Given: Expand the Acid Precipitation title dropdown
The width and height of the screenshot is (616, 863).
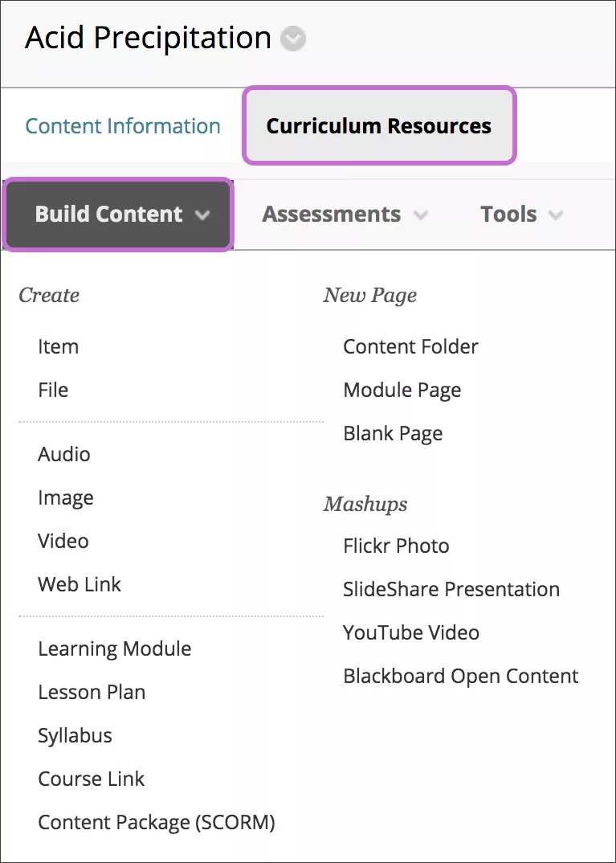Looking at the screenshot, I should tap(292, 39).
